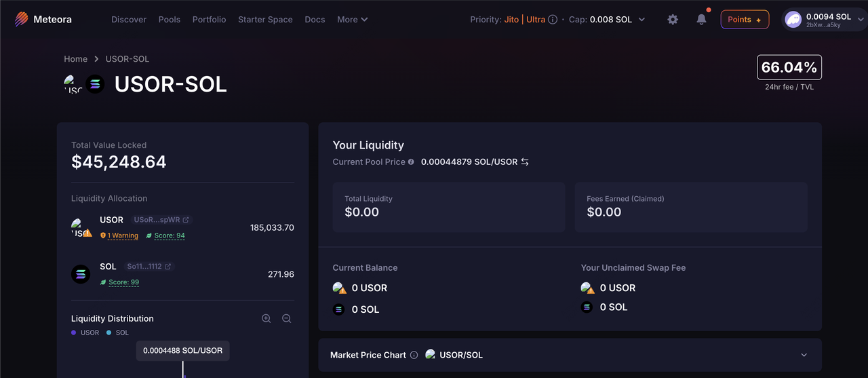Click the Current Pool Price info icon
The width and height of the screenshot is (868, 378).
[411, 162]
